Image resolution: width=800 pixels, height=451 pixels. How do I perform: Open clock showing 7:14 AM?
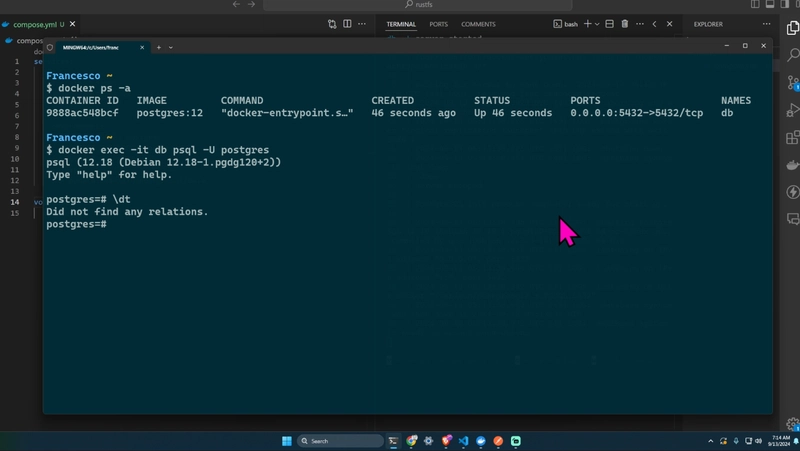[780, 441]
